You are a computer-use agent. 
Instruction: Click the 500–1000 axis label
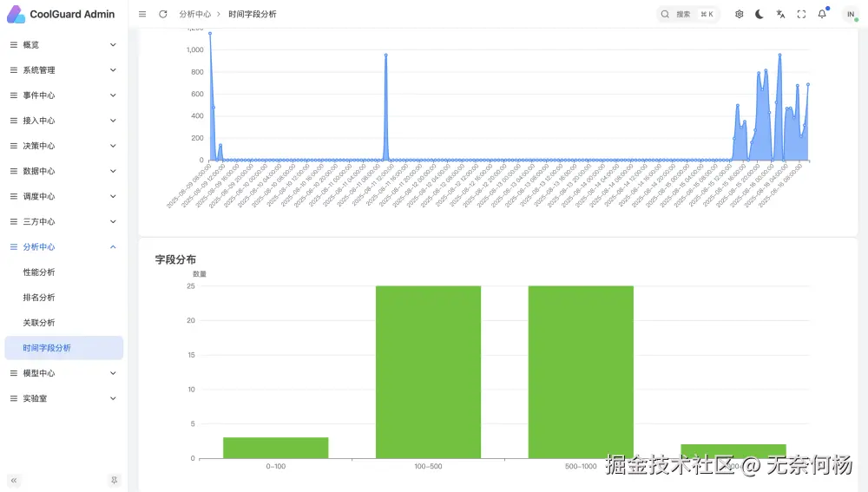point(581,467)
